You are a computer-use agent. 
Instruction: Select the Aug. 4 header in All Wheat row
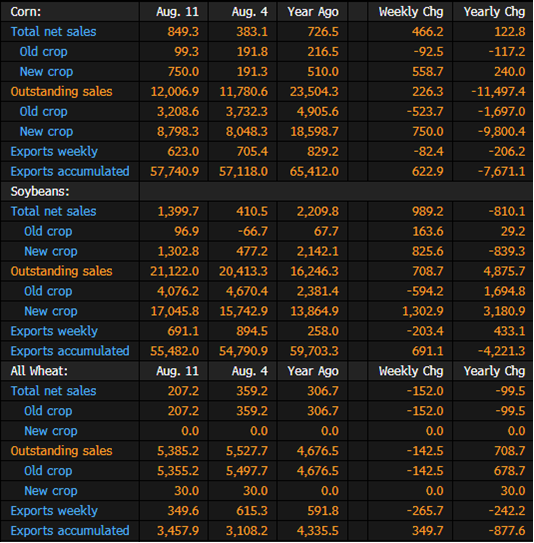(249, 371)
